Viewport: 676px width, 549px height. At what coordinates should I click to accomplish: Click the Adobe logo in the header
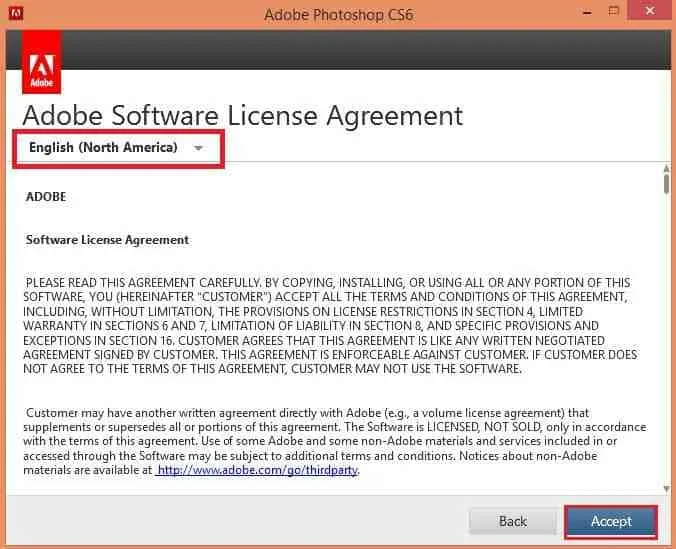coord(41,62)
